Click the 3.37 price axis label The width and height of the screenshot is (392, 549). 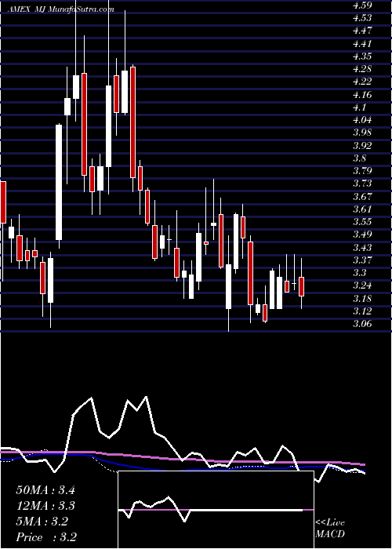click(362, 260)
